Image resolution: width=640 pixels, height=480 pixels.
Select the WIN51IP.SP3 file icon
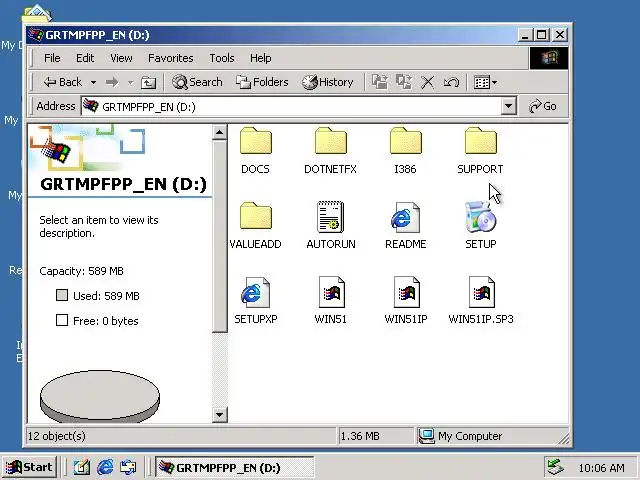coord(482,292)
